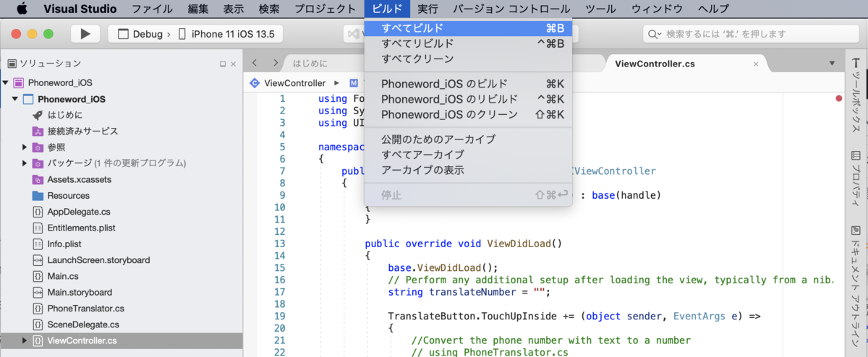Open the ツール menu
Viewport: 868px width, 357px height.
point(600,9)
